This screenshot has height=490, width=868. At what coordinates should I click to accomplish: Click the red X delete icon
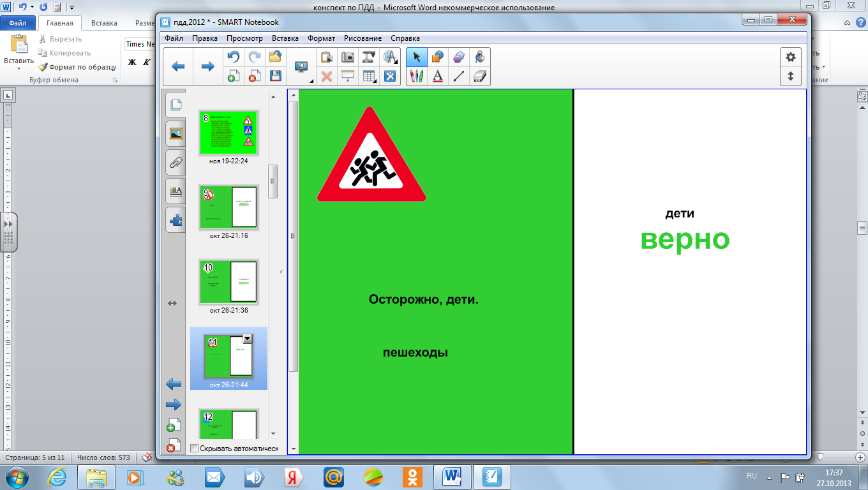[x=327, y=76]
